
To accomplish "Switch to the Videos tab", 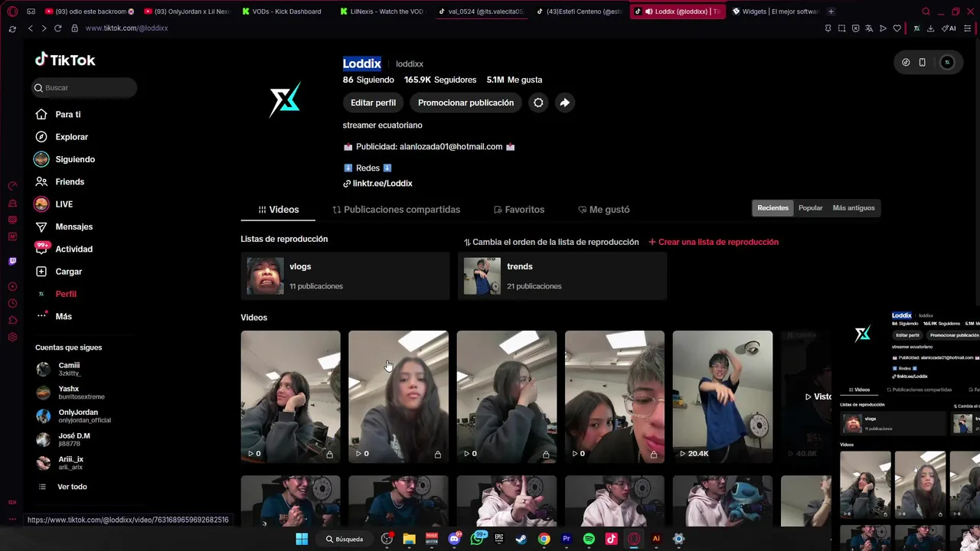I will (279, 210).
